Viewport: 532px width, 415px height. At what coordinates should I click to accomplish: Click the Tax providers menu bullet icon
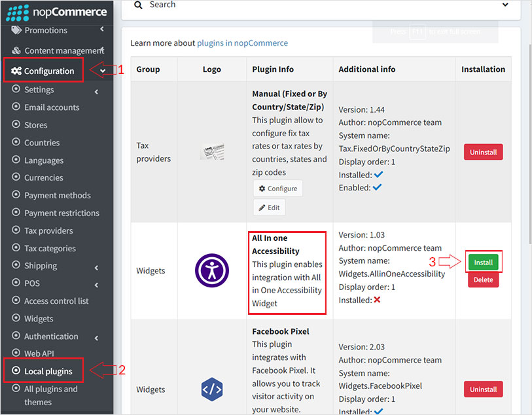pyautogui.click(x=16, y=230)
